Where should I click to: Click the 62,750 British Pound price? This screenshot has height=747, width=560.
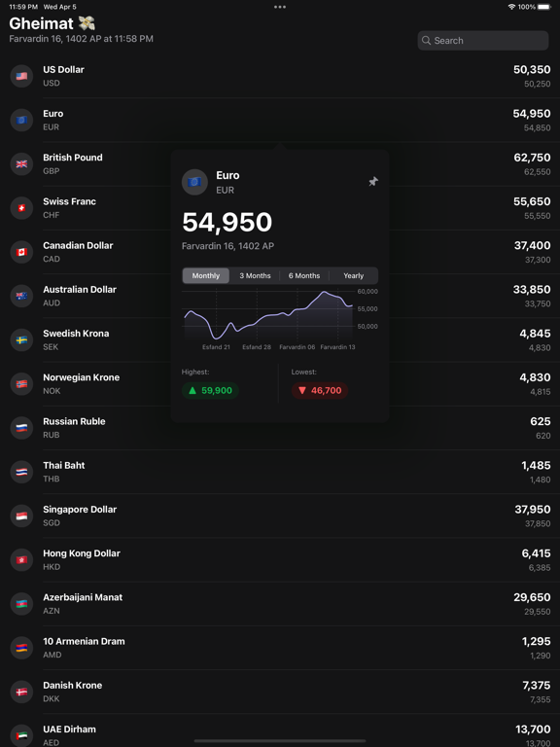pos(532,158)
